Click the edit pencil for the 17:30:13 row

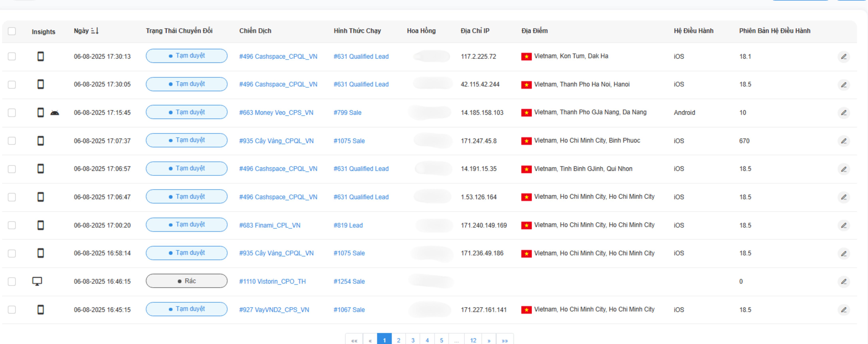coord(843,57)
